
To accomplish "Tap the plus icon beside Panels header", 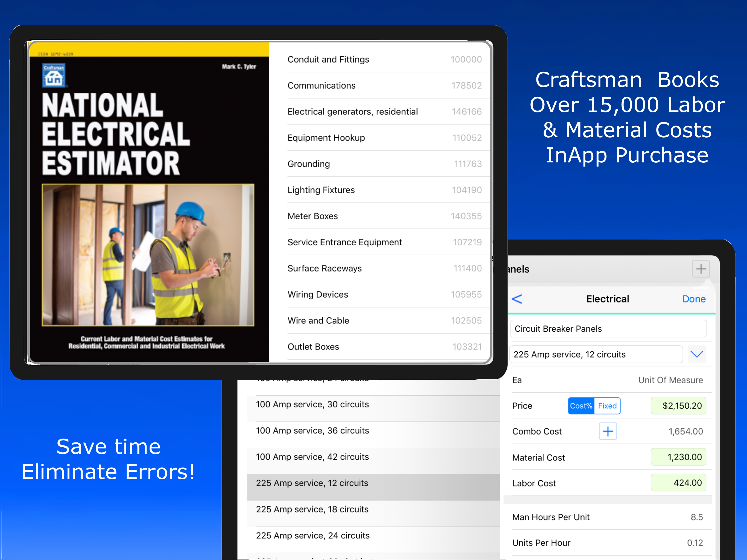I will (701, 269).
